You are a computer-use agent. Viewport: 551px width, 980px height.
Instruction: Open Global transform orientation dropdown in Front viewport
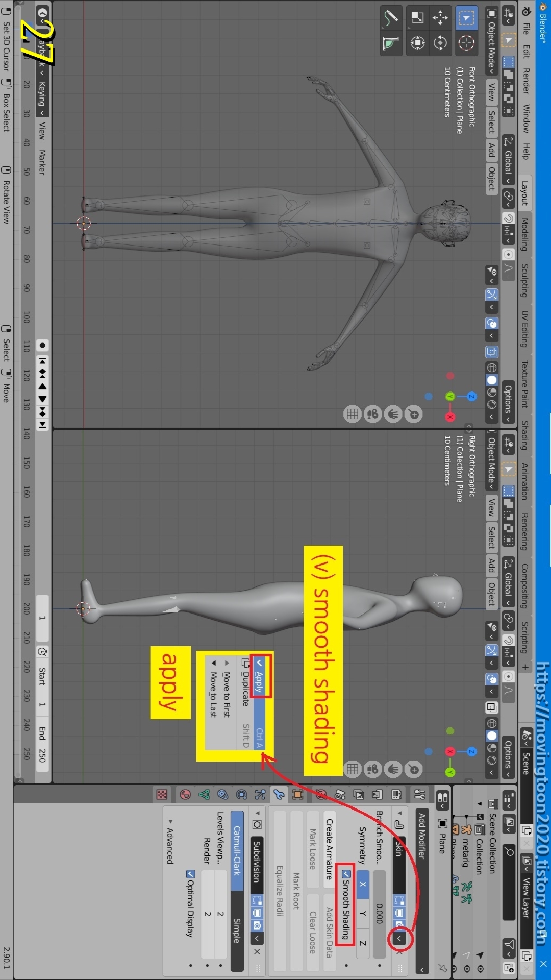[x=508, y=160]
